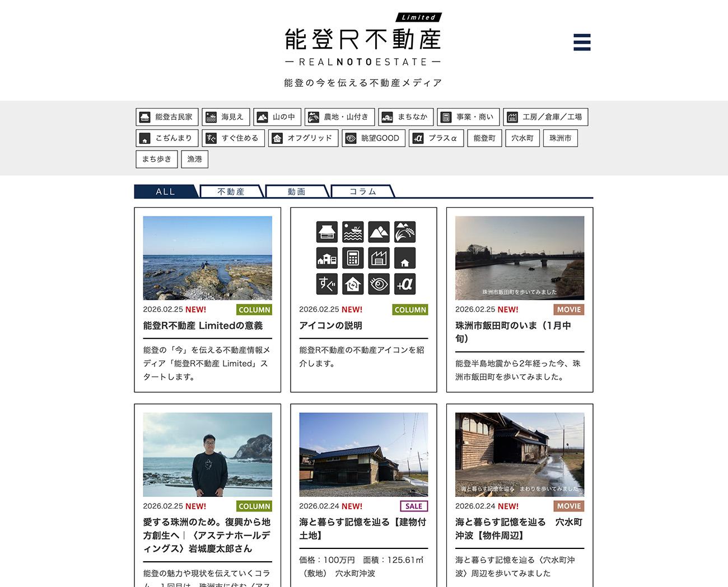Open article 能登R不動産 Limitedの意義

pyautogui.click(x=203, y=326)
